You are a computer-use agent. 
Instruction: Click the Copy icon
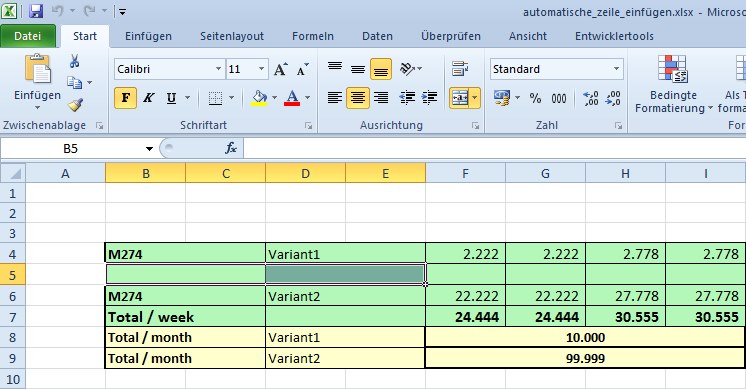[74, 82]
